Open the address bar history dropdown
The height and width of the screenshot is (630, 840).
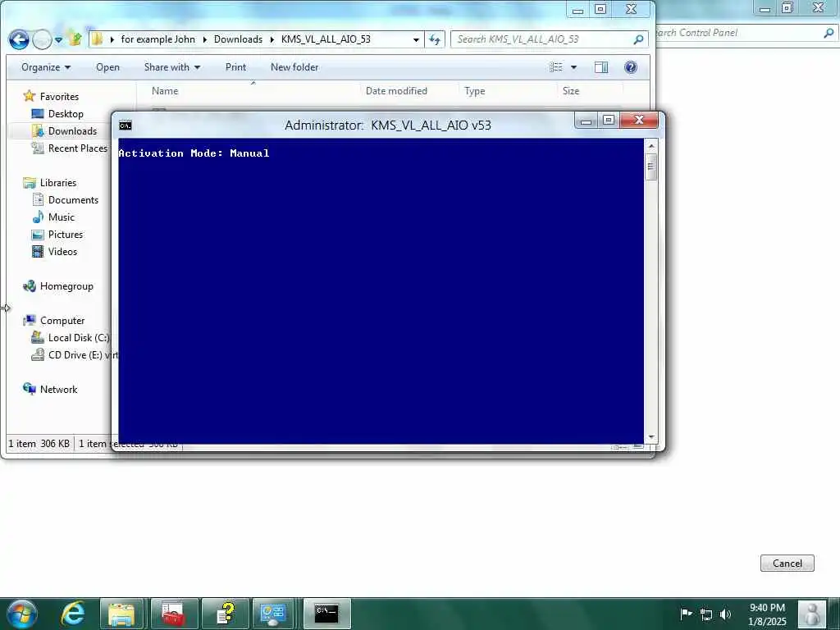416,39
